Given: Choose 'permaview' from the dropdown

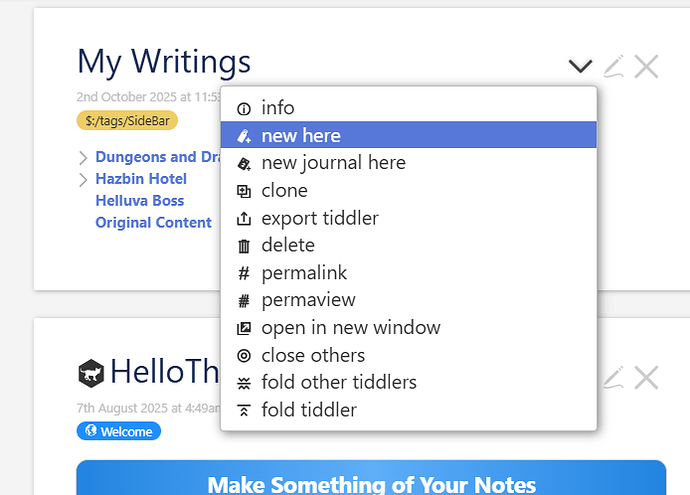Looking at the screenshot, I should click(308, 300).
